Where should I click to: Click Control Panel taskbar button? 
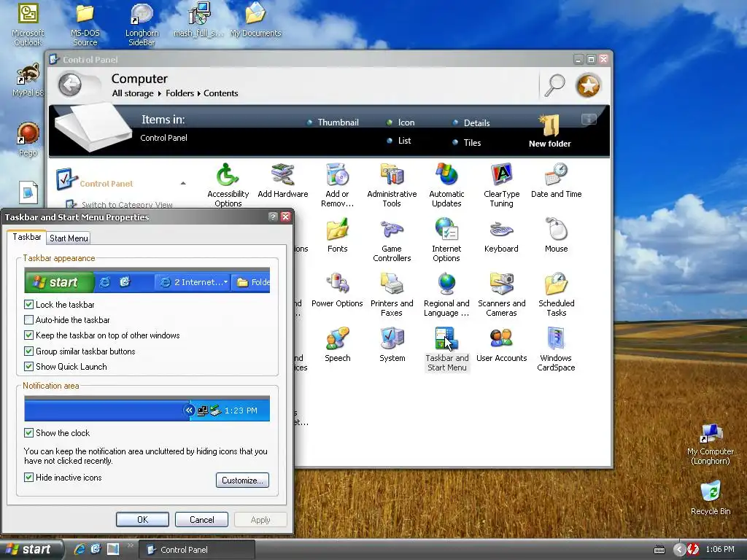pos(197,550)
